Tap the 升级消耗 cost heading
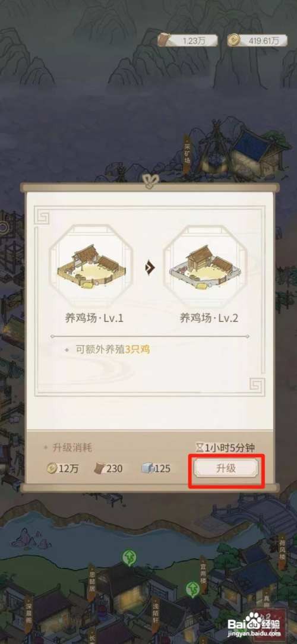 coord(68,448)
